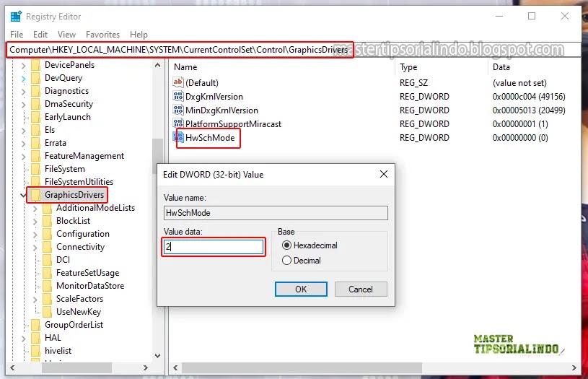Select the FileSystemUtilities key in tree
This screenshot has height=379, width=588.
(x=79, y=182)
